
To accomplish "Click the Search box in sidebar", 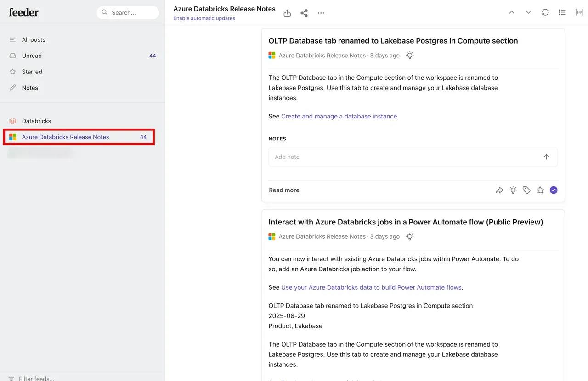I will point(128,13).
